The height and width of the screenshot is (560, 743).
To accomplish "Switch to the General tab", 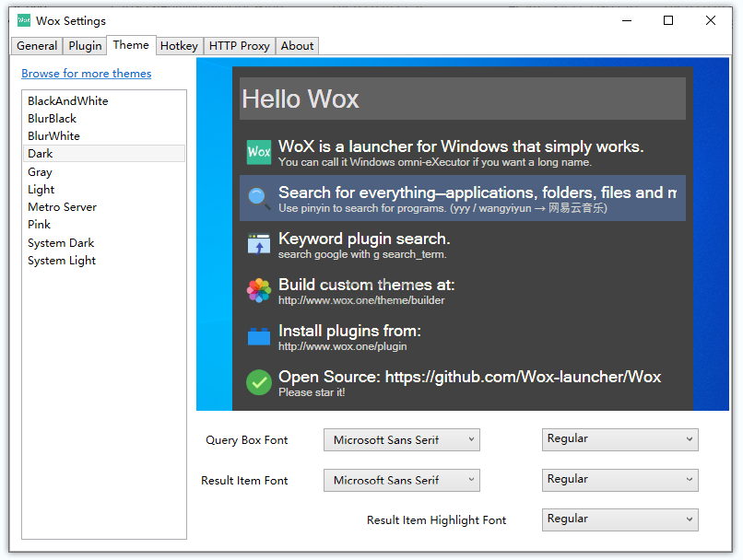I will point(37,46).
